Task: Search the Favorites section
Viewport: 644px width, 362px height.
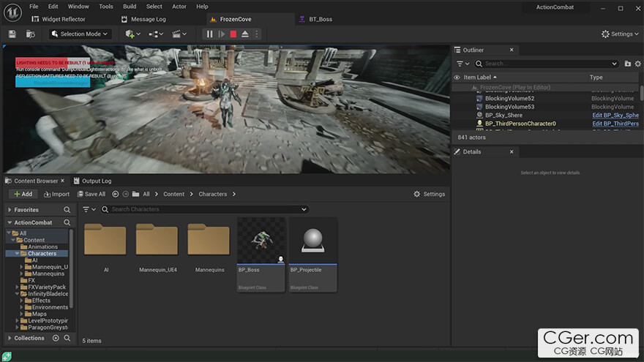Action: point(67,210)
